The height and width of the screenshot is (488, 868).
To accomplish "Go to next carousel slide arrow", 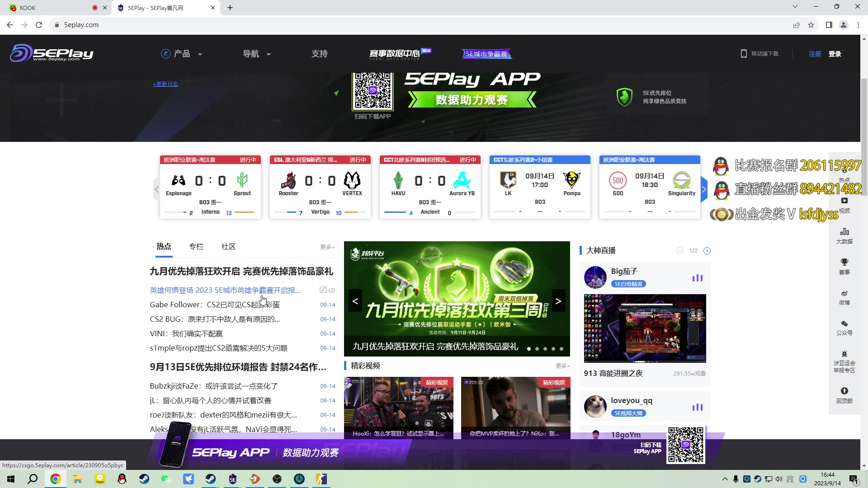I will click(558, 301).
